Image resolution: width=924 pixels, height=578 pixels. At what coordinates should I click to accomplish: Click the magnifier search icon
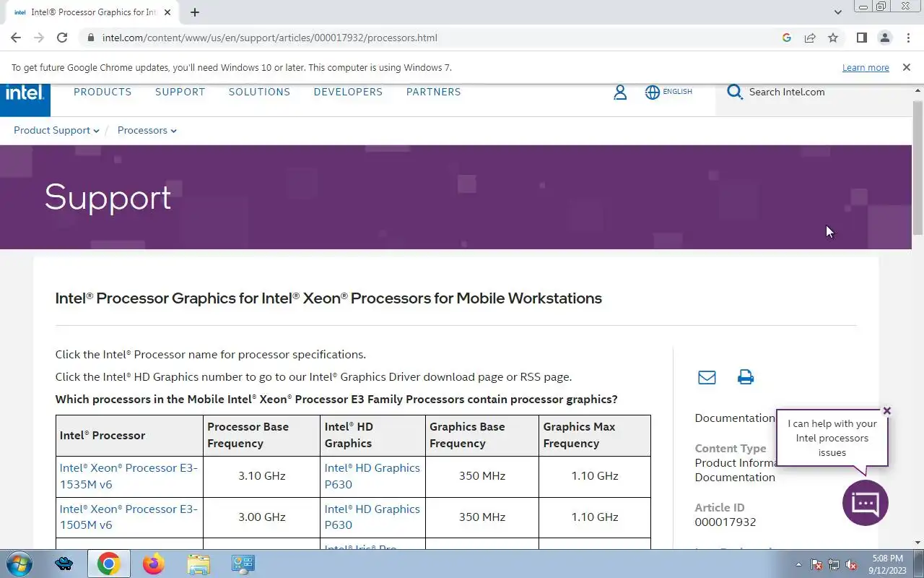pyautogui.click(x=735, y=92)
